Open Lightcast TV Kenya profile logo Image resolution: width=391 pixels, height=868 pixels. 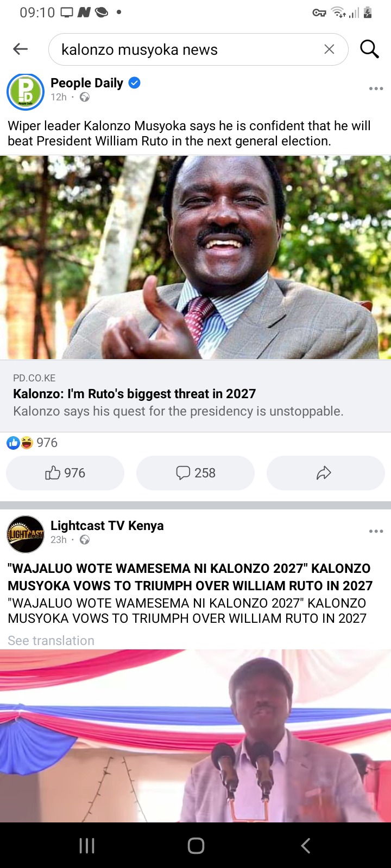click(25, 534)
